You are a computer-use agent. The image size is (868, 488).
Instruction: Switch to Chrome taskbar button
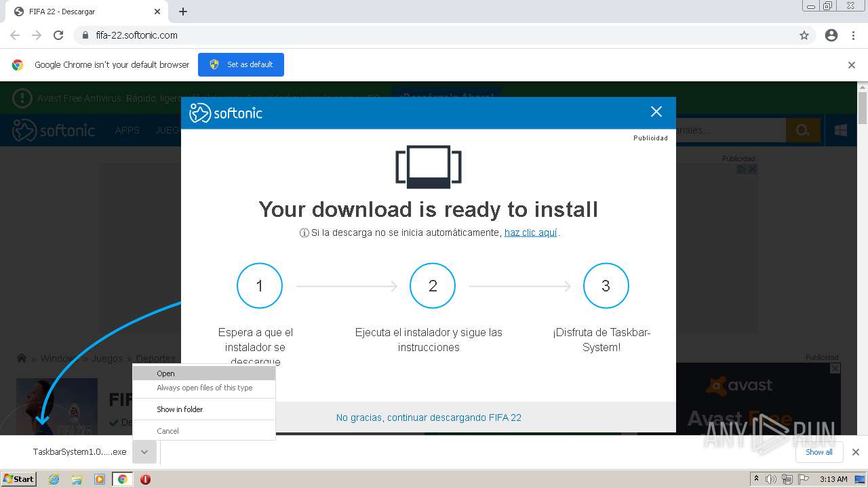click(x=123, y=479)
